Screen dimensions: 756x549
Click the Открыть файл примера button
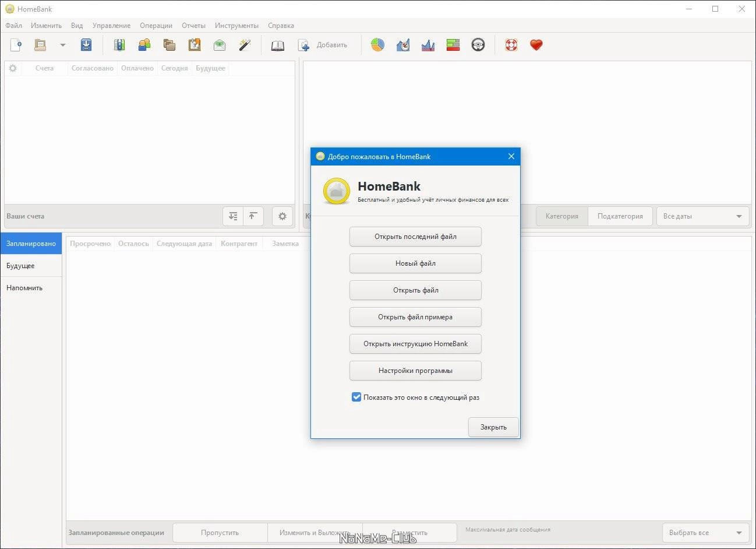coord(415,317)
